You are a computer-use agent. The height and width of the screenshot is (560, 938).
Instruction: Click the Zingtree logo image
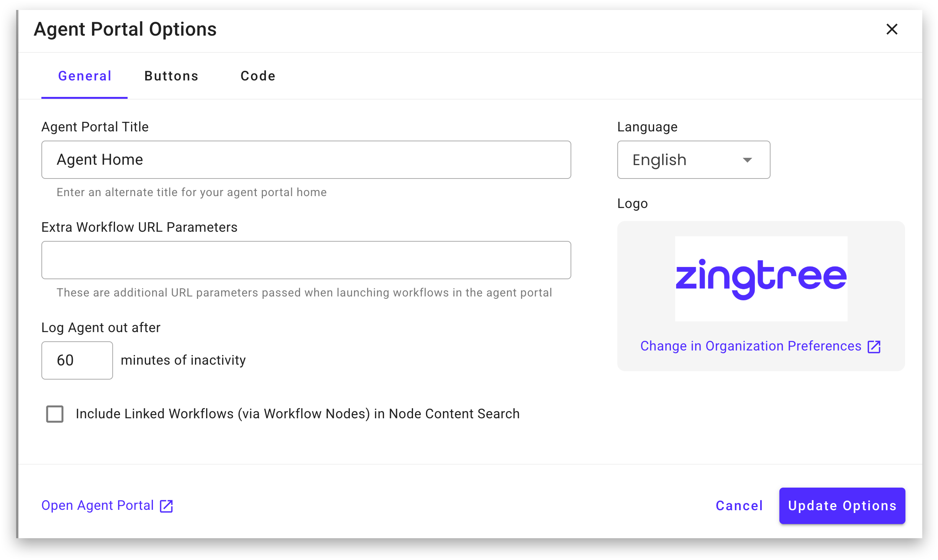tap(761, 278)
